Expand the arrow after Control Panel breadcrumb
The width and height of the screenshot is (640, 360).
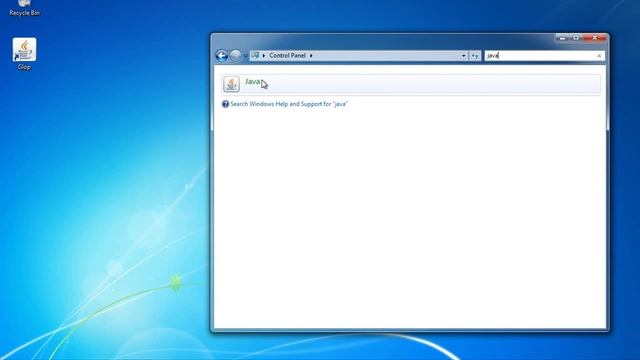point(311,56)
